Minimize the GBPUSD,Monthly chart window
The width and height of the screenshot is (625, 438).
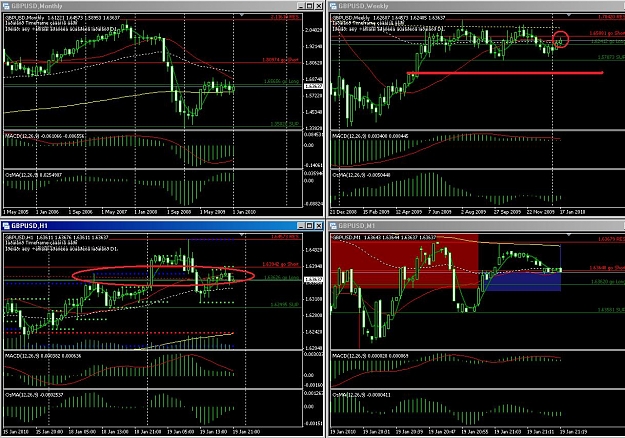point(301,6)
